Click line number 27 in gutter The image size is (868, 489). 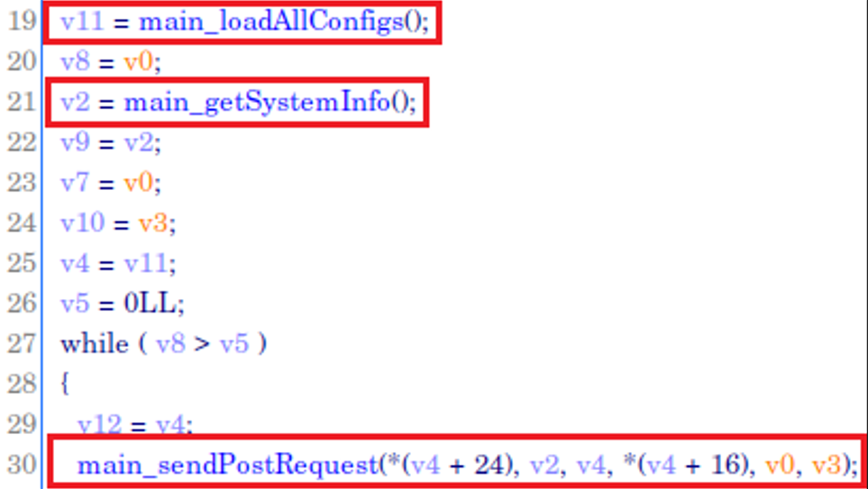click(22, 344)
